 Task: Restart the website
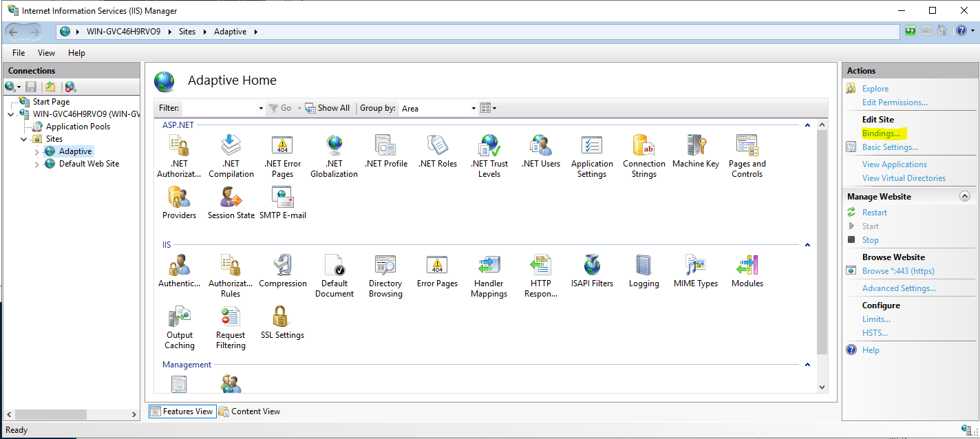coord(875,213)
